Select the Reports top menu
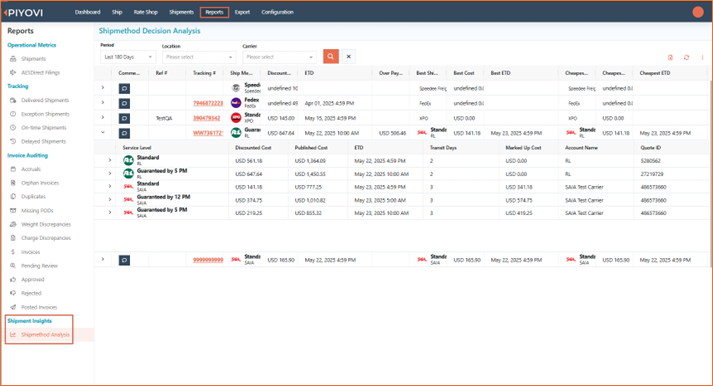 214,12
